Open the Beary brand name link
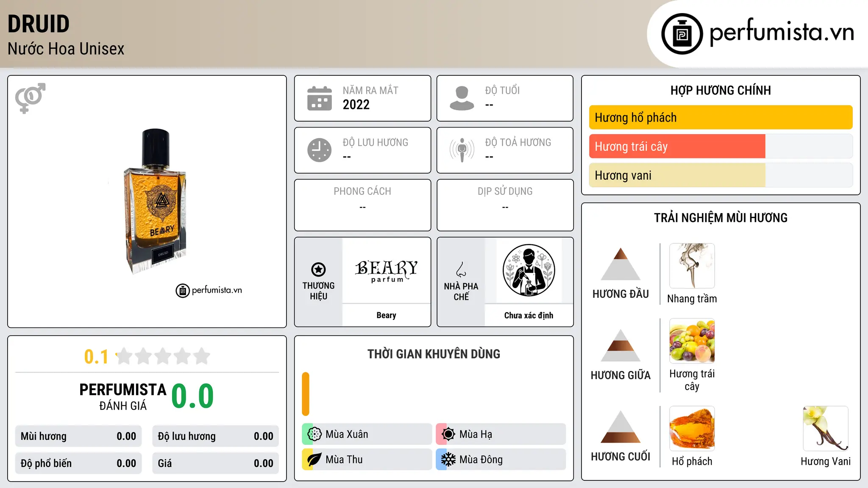 point(386,315)
